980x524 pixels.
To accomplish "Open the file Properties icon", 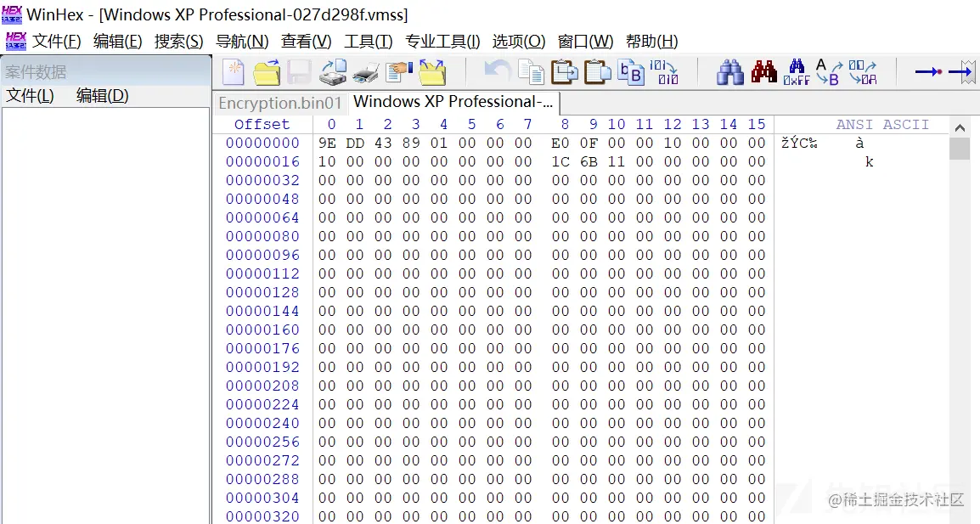I will click(x=399, y=72).
